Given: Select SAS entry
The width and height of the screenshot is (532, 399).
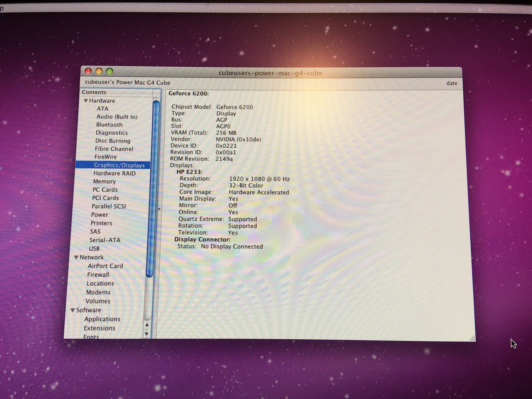Looking at the screenshot, I should pos(95,231).
